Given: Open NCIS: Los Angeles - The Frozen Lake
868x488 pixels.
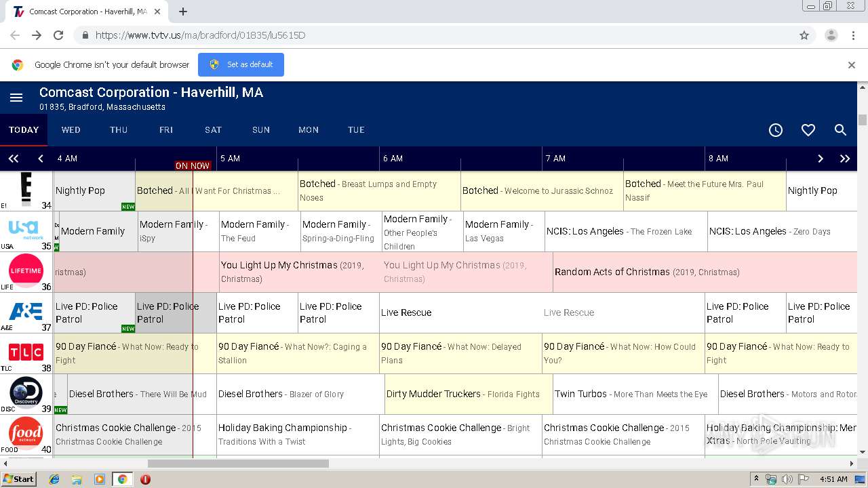Looking at the screenshot, I should point(626,231).
